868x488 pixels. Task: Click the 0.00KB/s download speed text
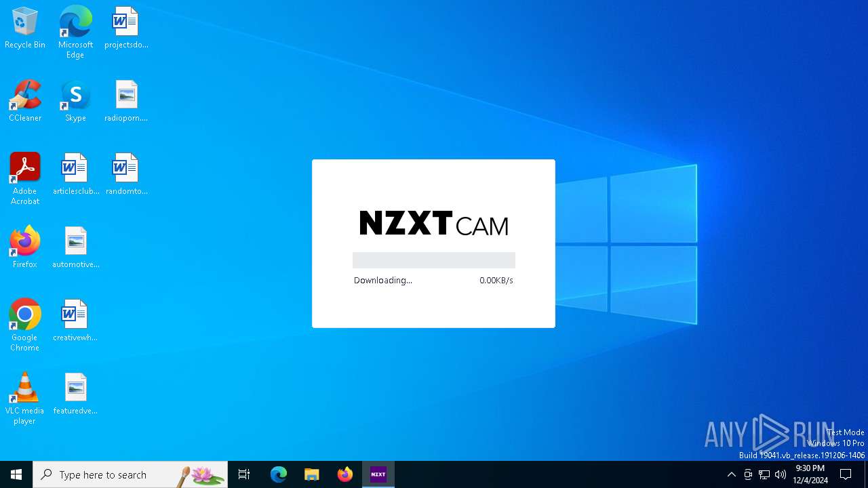click(496, 281)
